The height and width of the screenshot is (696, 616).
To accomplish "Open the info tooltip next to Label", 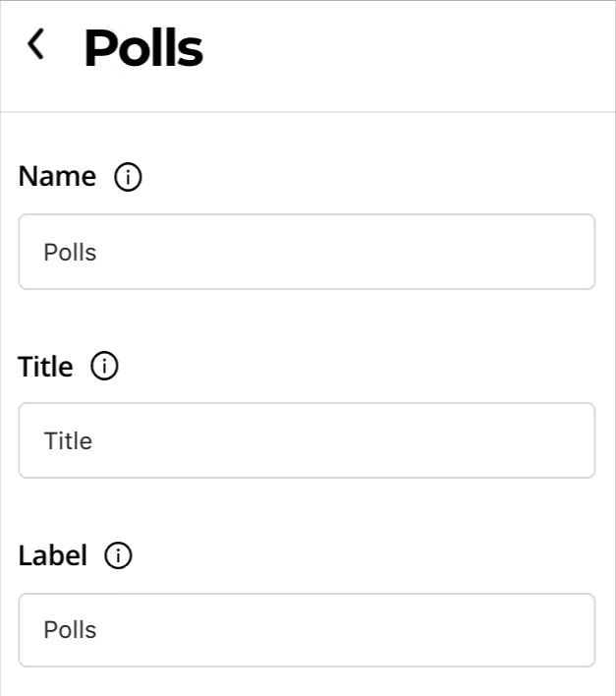I will coord(118,556).
